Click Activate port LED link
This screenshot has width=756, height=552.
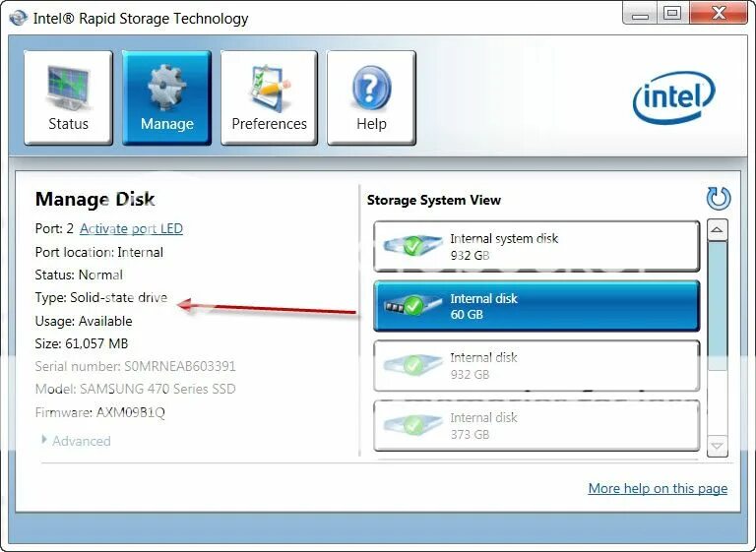131,228
